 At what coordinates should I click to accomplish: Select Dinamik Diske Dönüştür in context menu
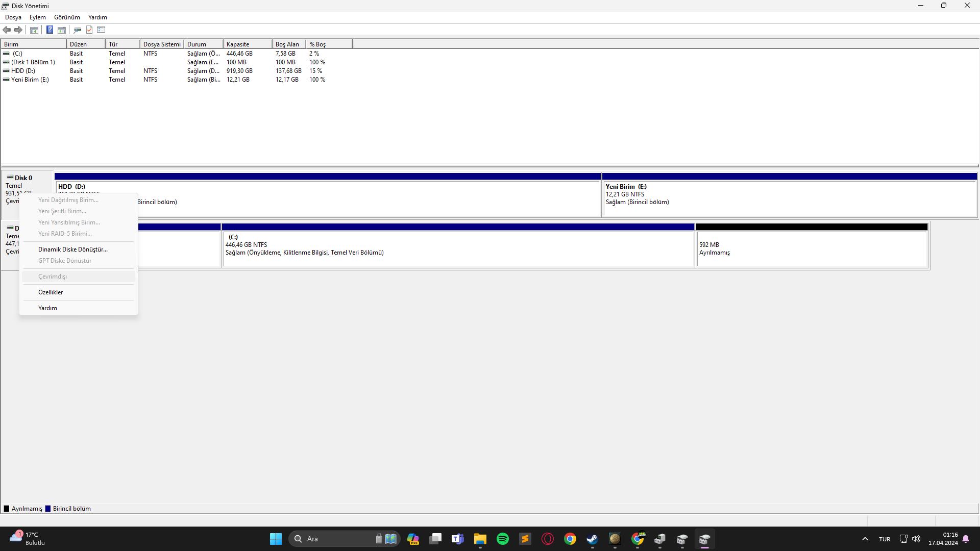(x=73, y=249)
